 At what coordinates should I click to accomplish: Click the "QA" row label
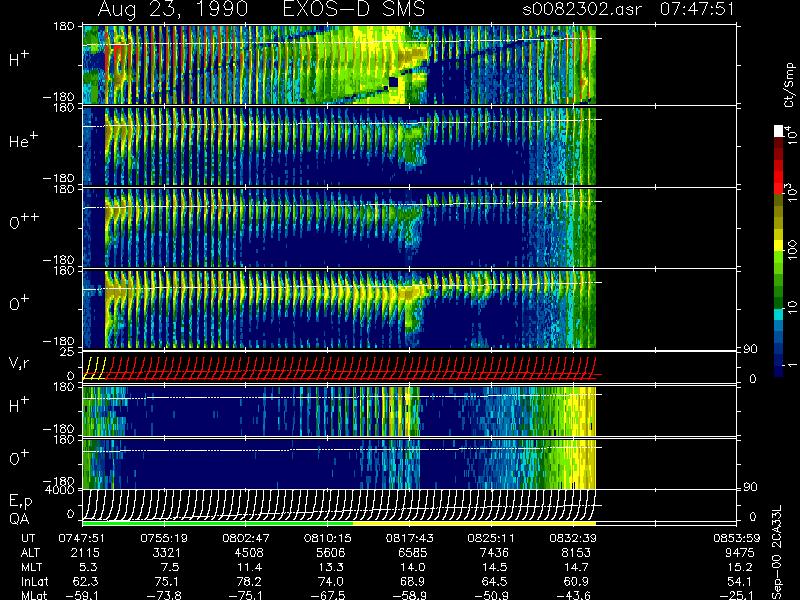(x=18, y=519)
